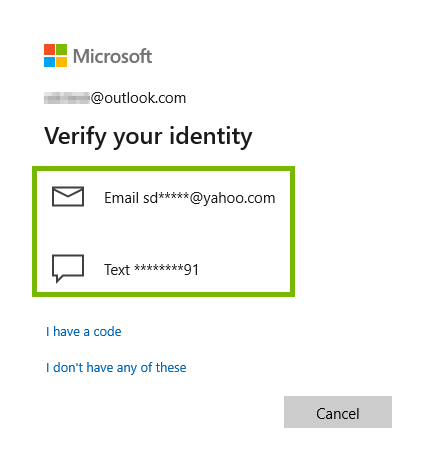
Task: Open the 'I have a code' link
Action: pos(84,332)
